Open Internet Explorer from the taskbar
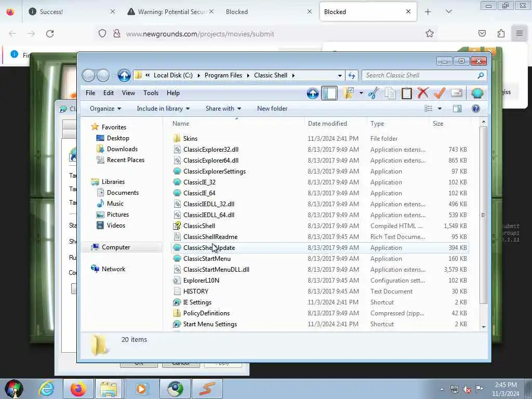The width and height of the screenshot is (532, 399). tap(46, 389)
